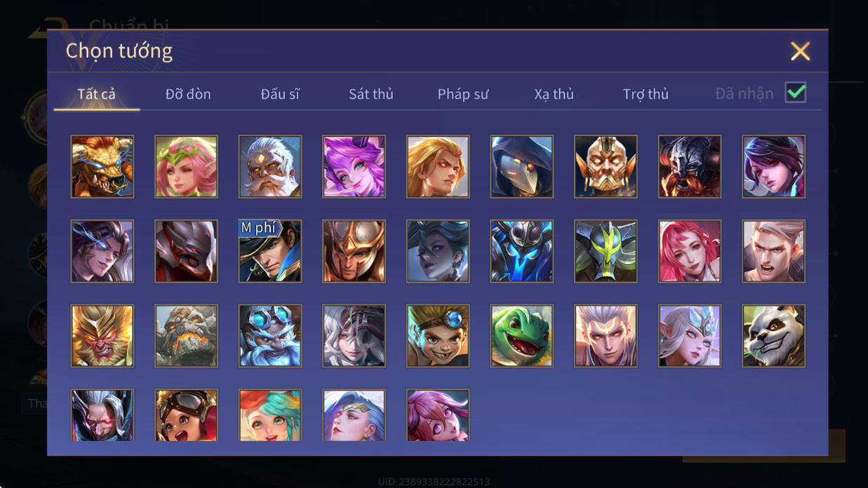Open the "Sát thủ" tab
Screen dimensions: 868x488
click(x=371, y=94)
